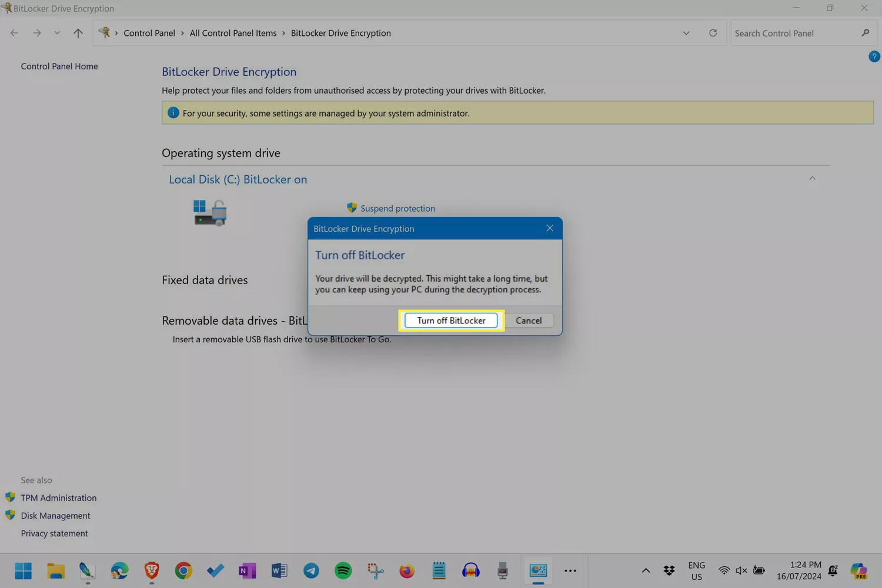Image resolution: width=882 pixels, height=588 pixels.
Task: Launch Brave browser from taskbar
Action: click(x=152, y=570)
